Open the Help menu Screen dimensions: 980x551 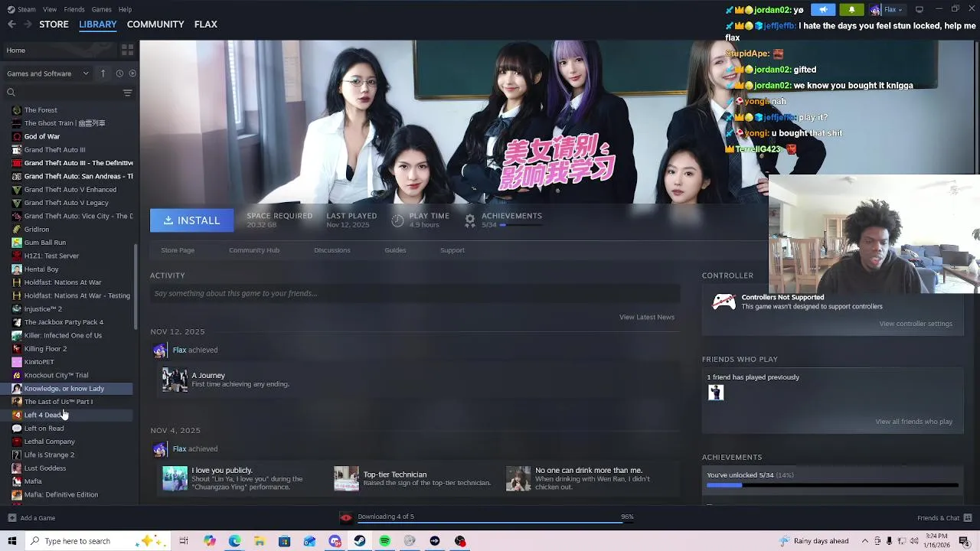tap(125, 9)
